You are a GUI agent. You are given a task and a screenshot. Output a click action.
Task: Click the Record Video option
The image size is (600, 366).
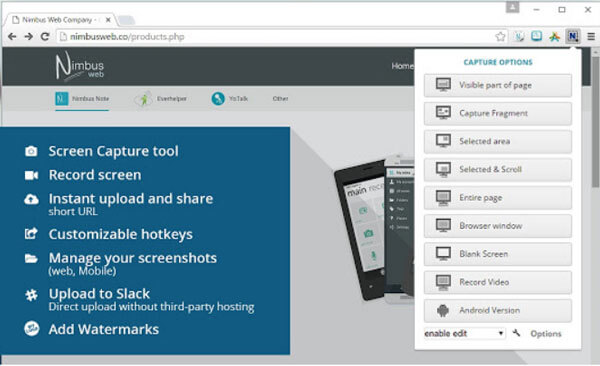coord(497,282)
